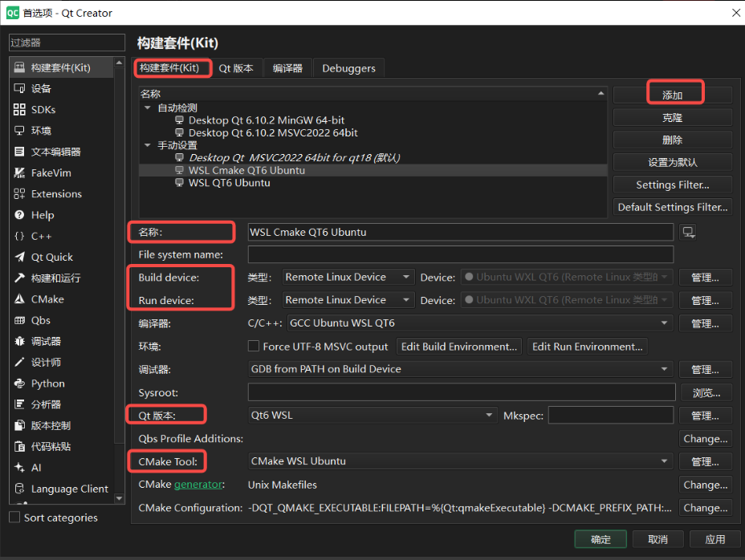The image size is (745, 560).
Task: Click the 删除 delete button
Action: [x=672, y=140]
